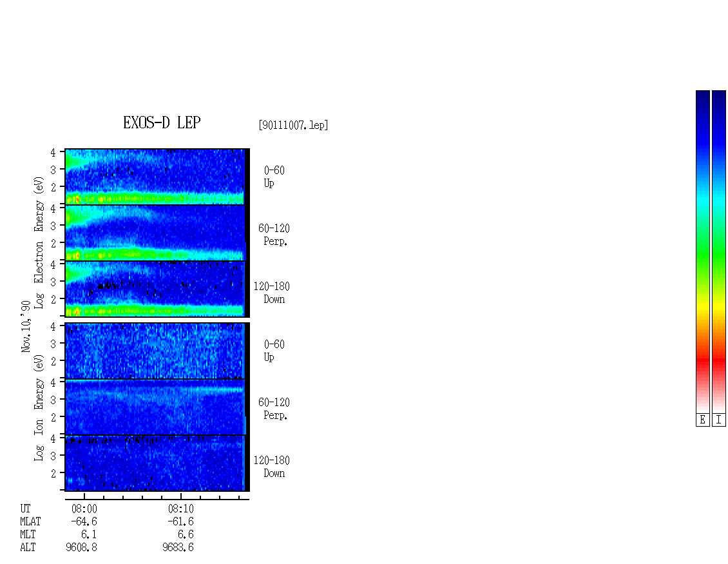Click the Log Ion Energy (eV) axis label

tap(39, 408)
